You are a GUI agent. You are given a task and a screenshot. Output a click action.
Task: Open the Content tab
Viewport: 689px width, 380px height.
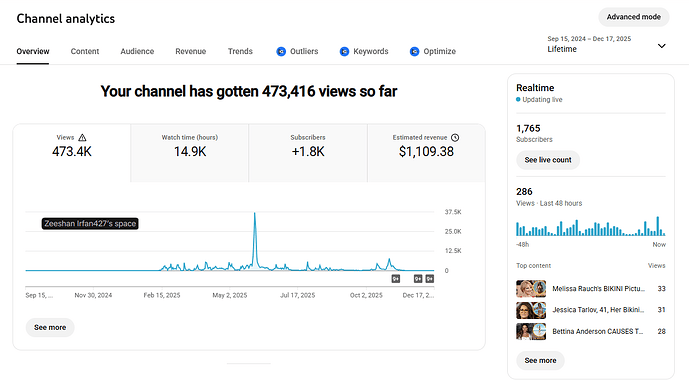click(x=85, y=51)
